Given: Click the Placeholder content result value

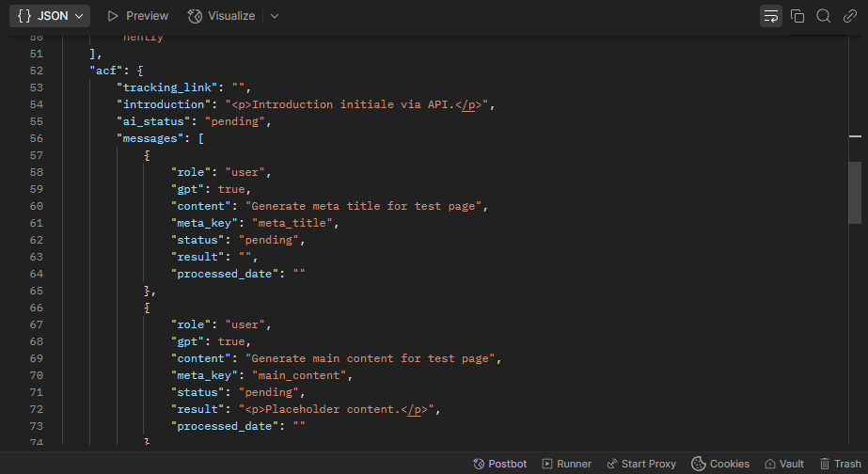Looking at the screenshot, I should (337, 409).
